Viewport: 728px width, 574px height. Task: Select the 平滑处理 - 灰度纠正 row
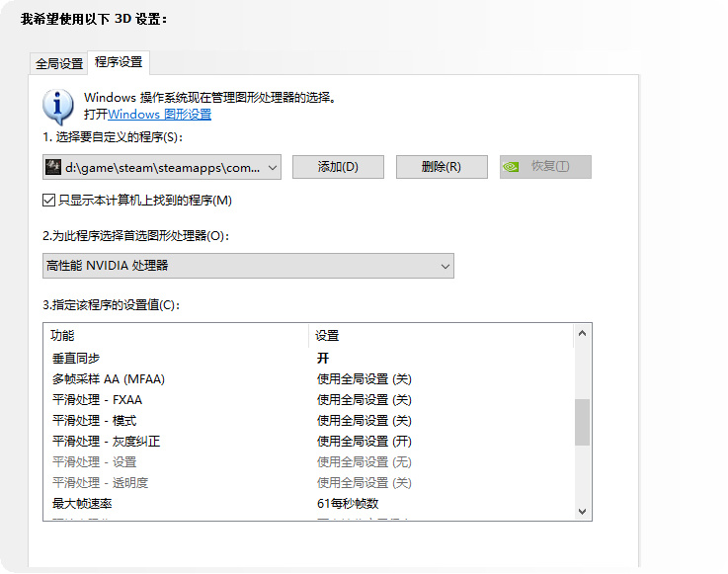pyautogui.click(x=308, y=442)
